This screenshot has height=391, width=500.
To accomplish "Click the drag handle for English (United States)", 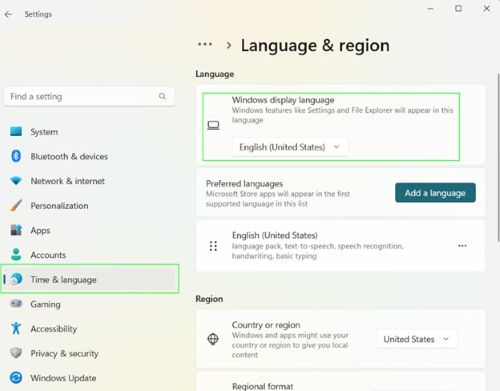I will (x=213, y=246).
